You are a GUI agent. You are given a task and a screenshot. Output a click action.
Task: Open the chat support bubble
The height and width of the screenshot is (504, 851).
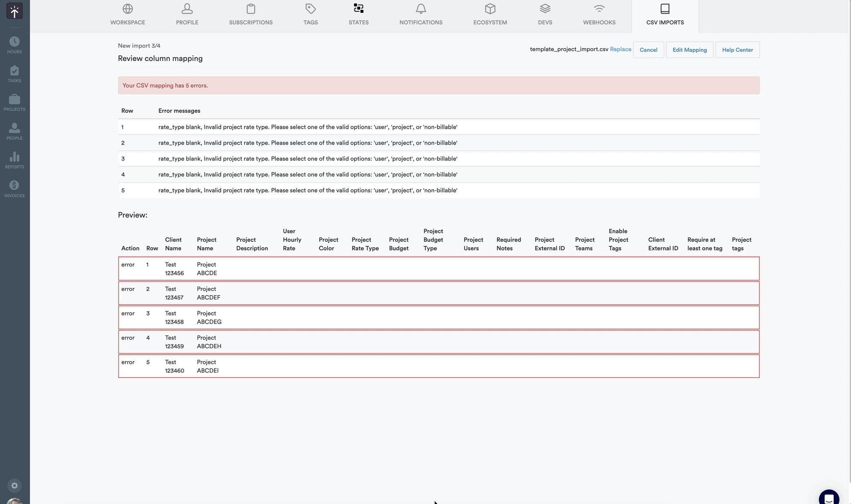tap(829, 498)
